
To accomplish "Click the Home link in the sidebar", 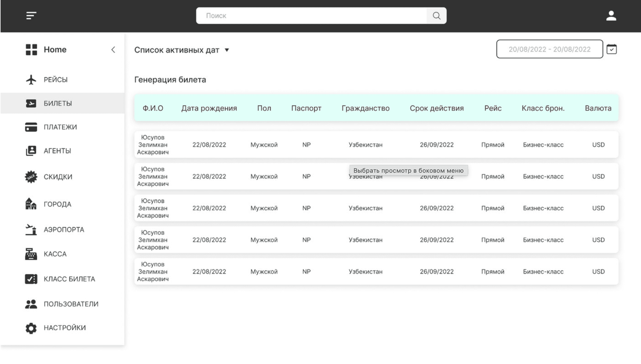I will (x=55, y=50).
